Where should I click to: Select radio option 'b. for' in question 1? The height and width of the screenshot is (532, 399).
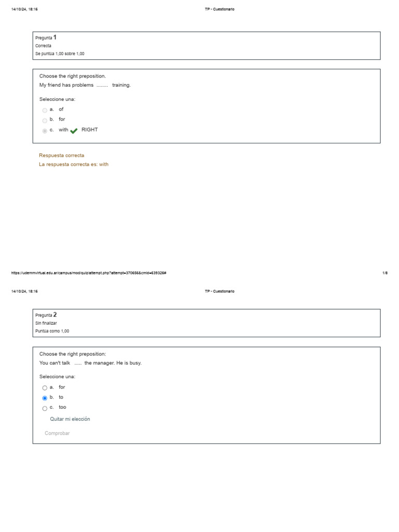pos(45,121)
